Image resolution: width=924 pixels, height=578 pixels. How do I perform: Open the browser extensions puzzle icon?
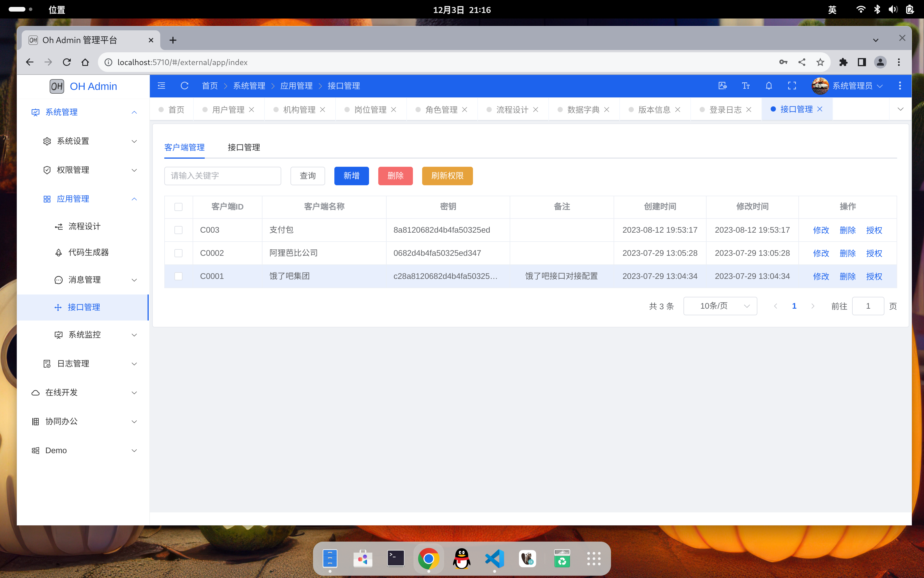[843, 62]
